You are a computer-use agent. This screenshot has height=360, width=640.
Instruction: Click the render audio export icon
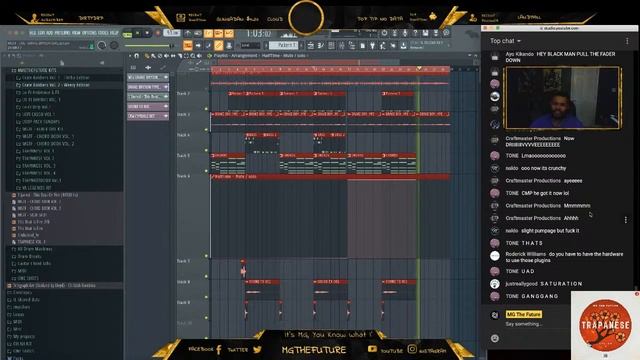[436, 33]
